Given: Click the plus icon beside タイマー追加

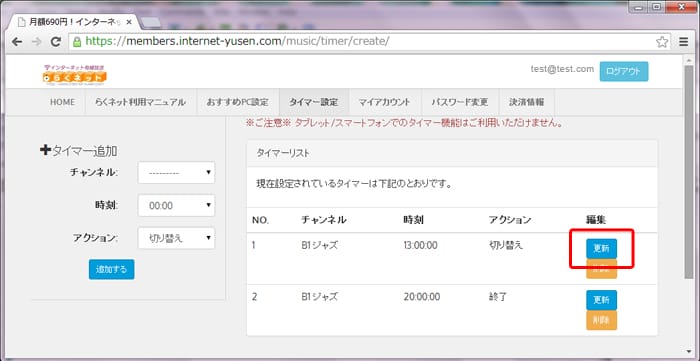Looking at the screenshot, I should [45, 150].
